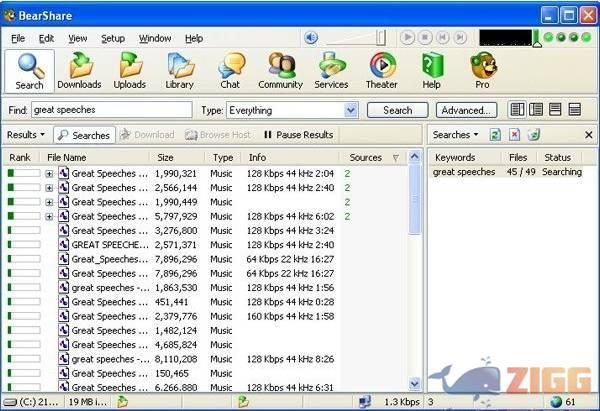The image size is (600, 411).
Task: Select the "great speeches" keyword search row
Action: click(508, 172)
